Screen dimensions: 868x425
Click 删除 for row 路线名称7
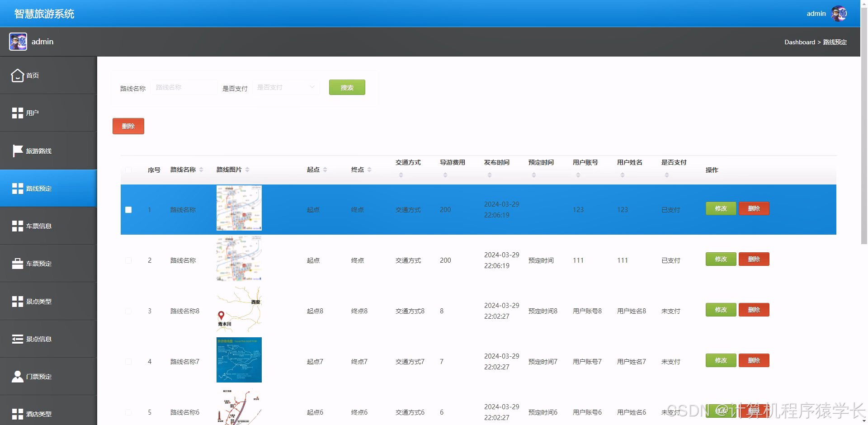754,360
